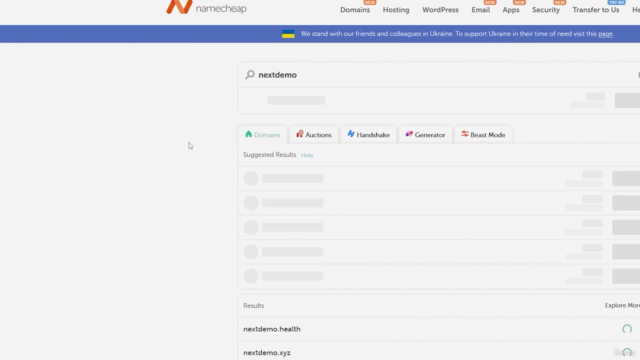Switch to the Handshake tab
640x360 pixels.
(369, 135)
